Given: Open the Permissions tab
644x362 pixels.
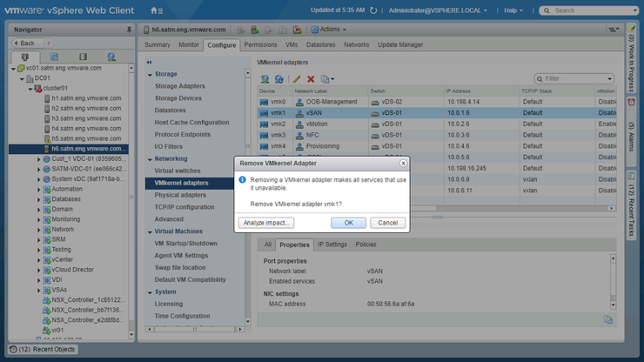Looking at the screenshot, I should pyautogui.click(x=261, y=44).
